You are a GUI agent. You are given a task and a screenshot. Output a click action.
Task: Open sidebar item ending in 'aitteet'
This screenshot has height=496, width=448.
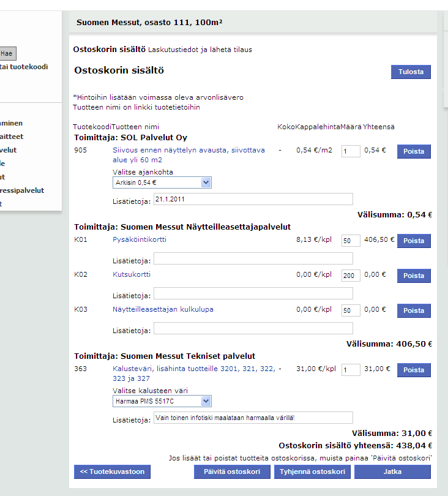tap(12, 137)
